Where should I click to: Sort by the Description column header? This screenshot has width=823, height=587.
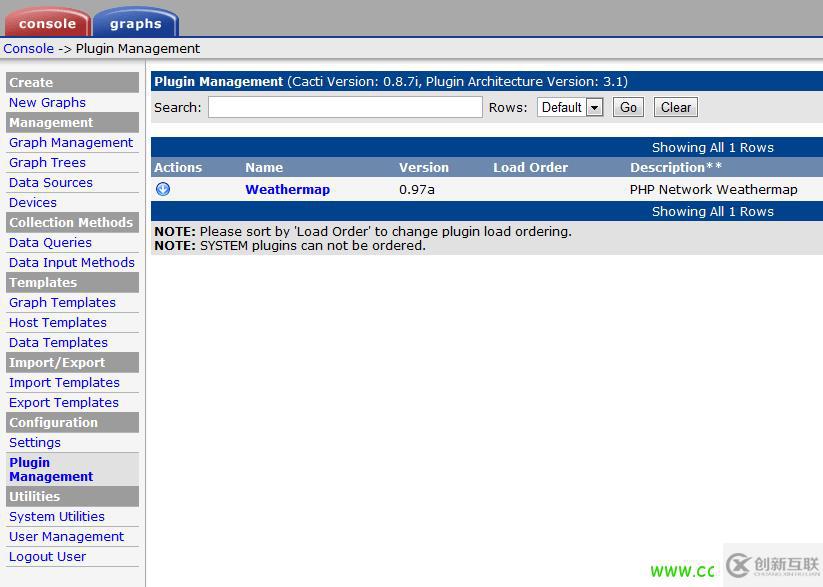click(676, 167)
